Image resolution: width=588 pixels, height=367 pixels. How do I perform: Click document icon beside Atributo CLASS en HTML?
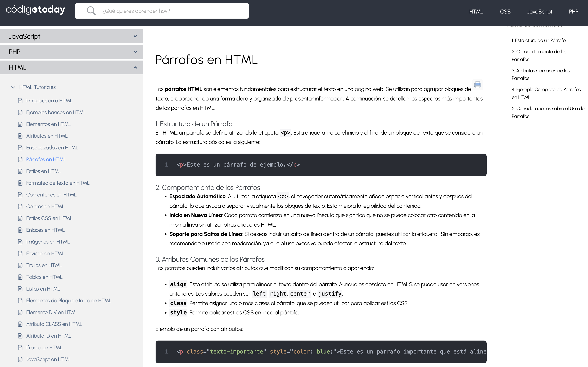pos(20,324)
